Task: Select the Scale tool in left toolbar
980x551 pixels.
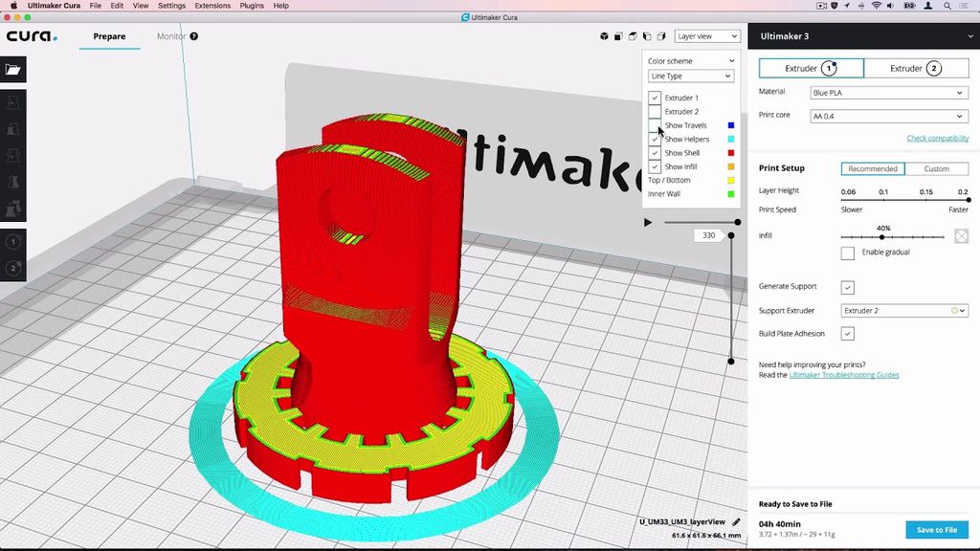Action: pyautogui.click(x=13, y=128)
